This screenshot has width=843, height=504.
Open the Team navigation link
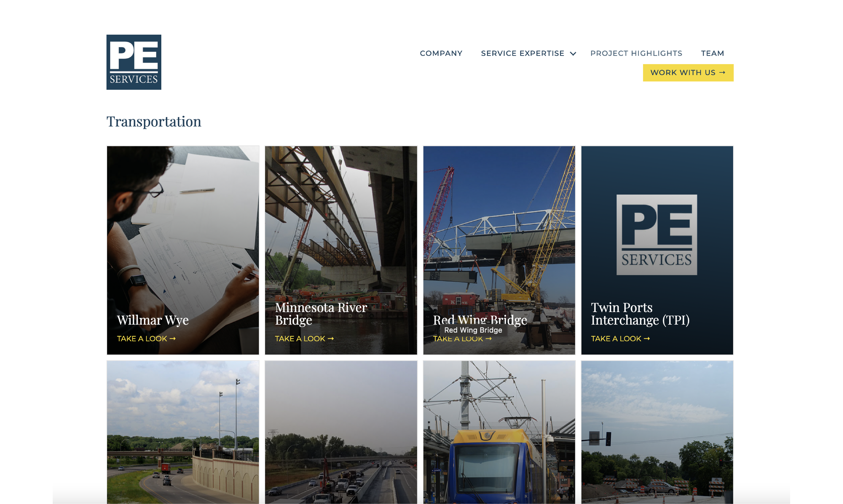[713, 53]
